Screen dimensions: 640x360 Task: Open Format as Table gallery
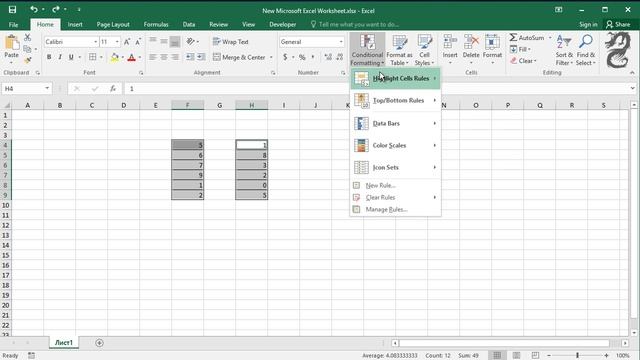(x=399, y=50)
